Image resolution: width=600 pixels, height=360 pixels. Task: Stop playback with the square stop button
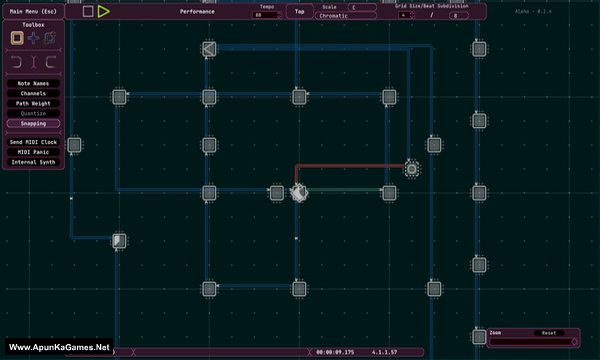point(88,11)
